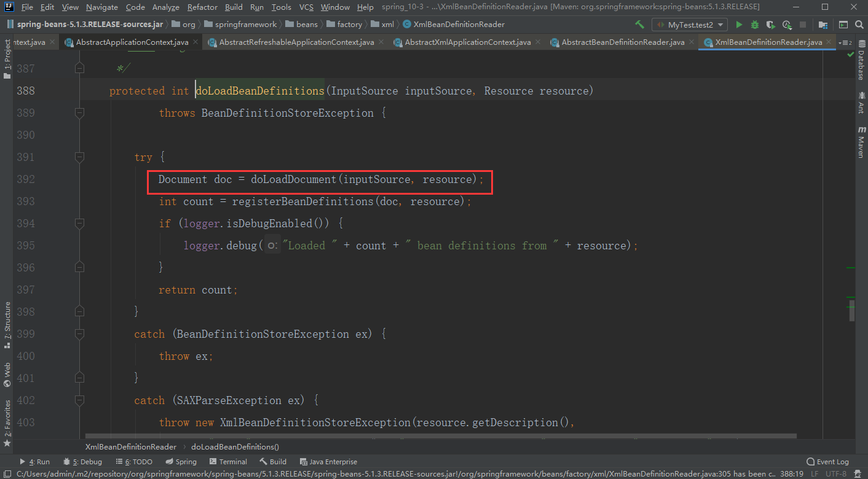Image resolution: width=868 pixels, height=479 pixels.
Task: Collapse the if block fold at line 394
Action: [x=79, y=224]
